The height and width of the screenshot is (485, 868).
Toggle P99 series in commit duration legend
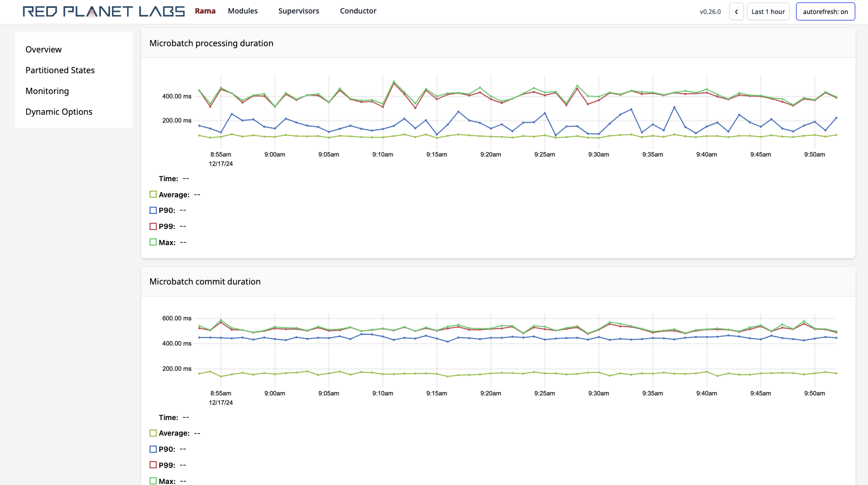(x=153, y=465)
